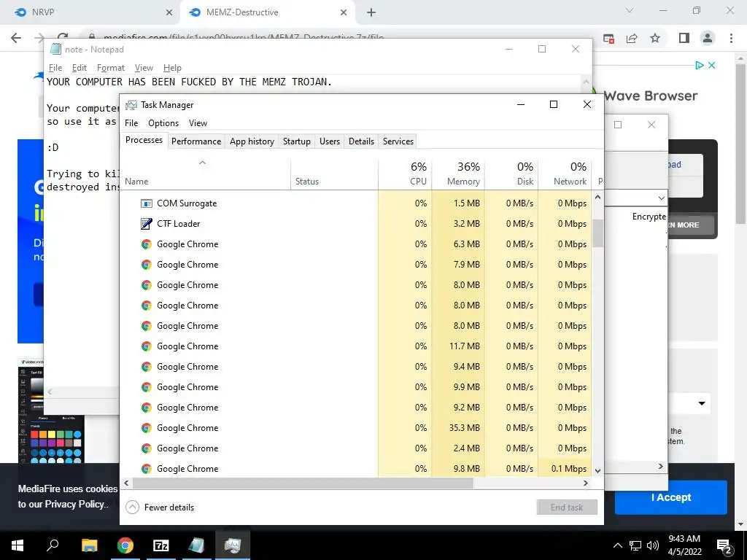
Task: Open the volume control tray icon
Action: tap(653, 545)
